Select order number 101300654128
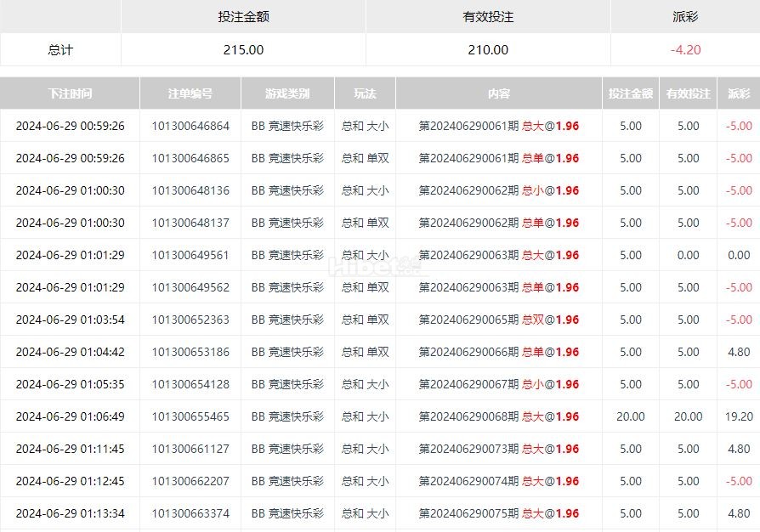Image resolution: width=760 pixels, height=532 pixels. [x=190, y=384]
